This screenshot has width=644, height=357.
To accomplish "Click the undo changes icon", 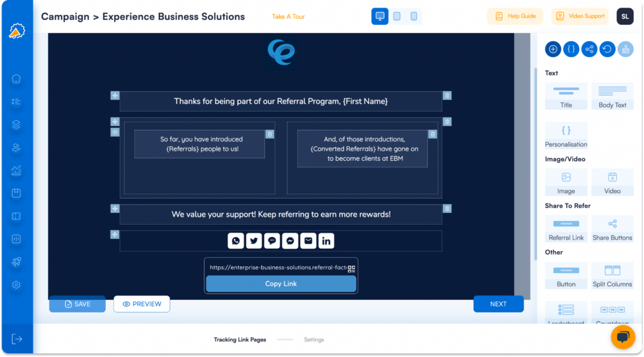I will (x=608, y=49).
